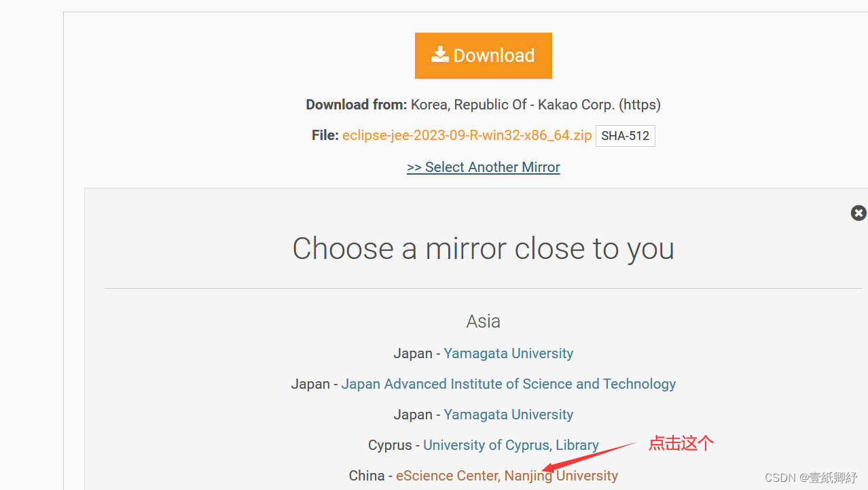
Task: Pick the University of Cyprus, Library mirror
Action: click(511, 445)
